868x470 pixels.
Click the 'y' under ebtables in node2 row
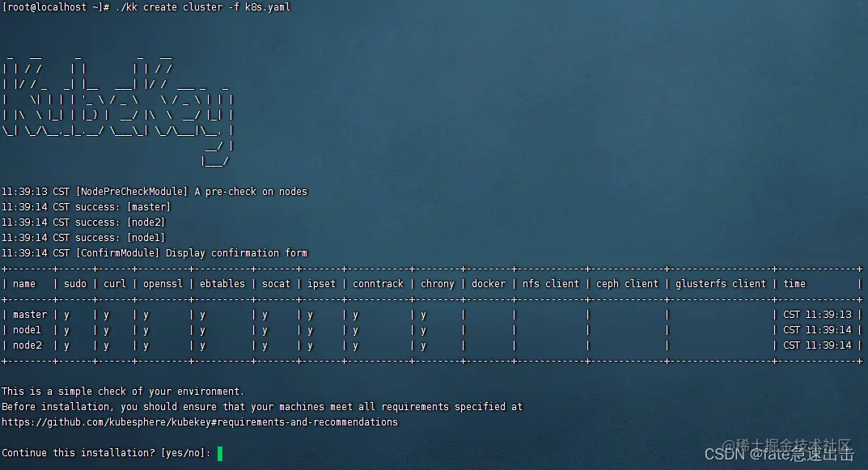coord(202,346)
